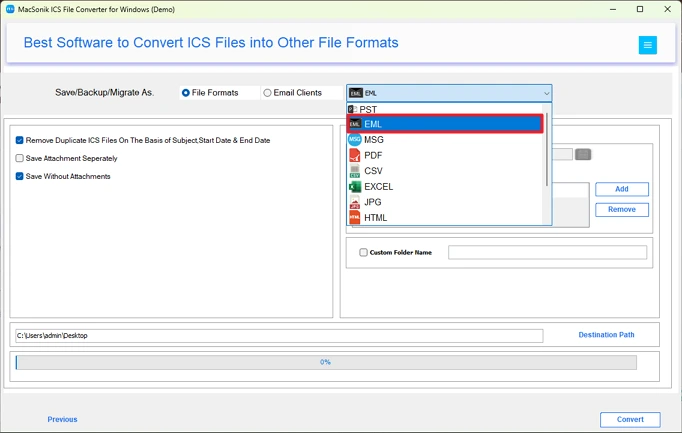Choose EXCEL from the format list

[x=445, y=187]
